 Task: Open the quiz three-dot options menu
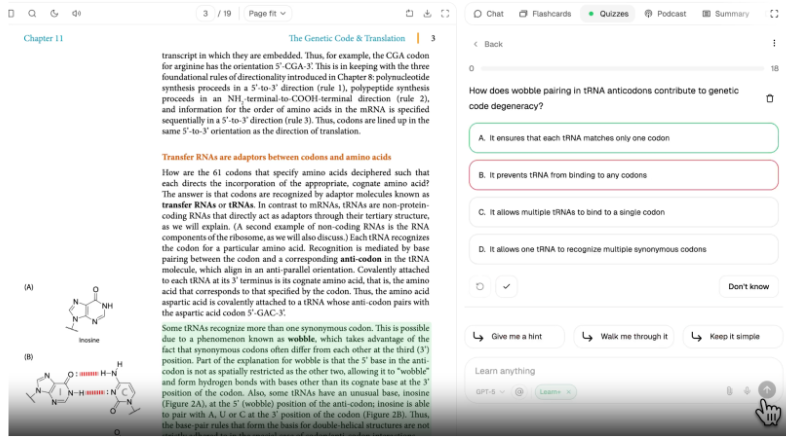point(773,44)
